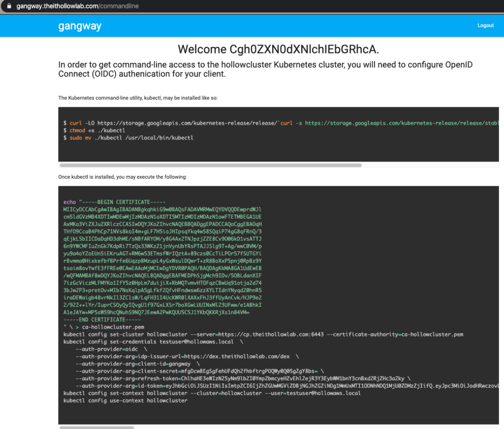Click the BEGIN CERTIFICATE echo line
Screen dimensions: 504x429
tap(115, 202)
